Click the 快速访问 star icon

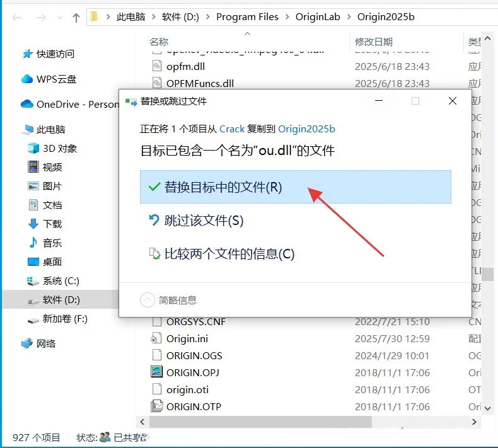pos(27,54)
